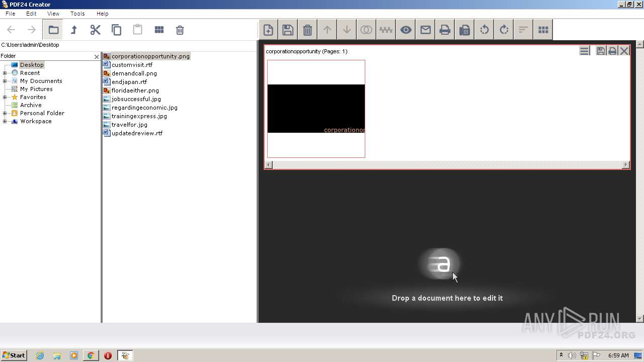Save the corporationopportunity document via its header icon

click(600, 51)
